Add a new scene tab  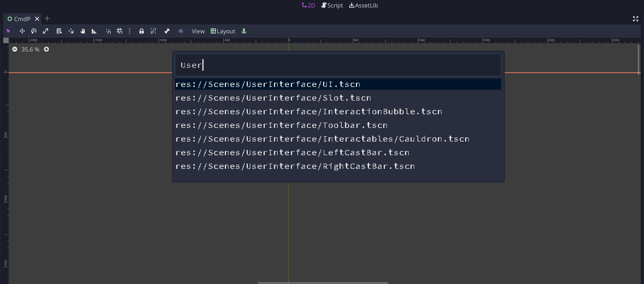point(47,19)
